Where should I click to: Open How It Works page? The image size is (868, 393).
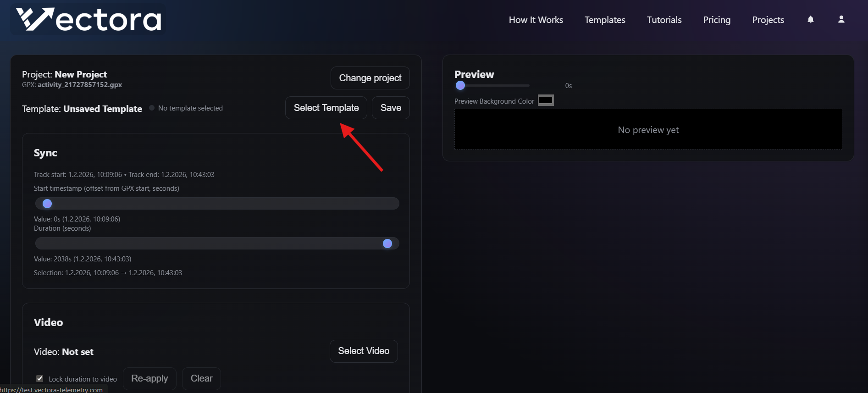tap(536, 20)
